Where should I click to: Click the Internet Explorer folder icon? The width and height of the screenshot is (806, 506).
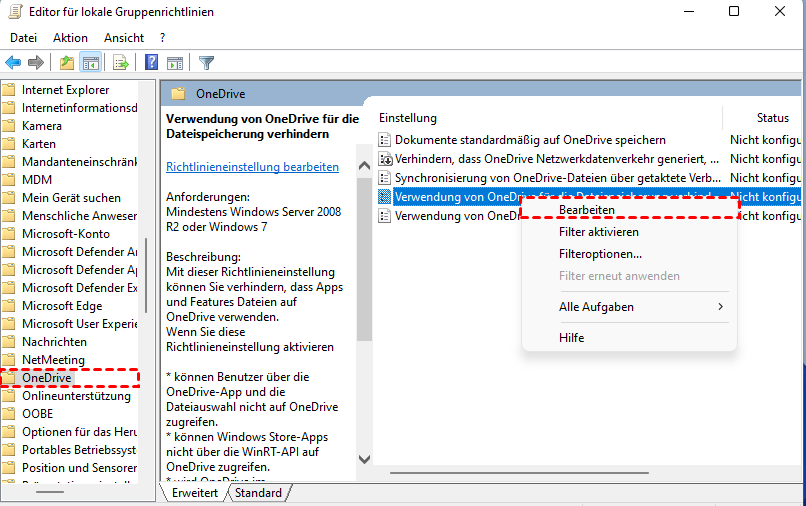[9, 90]
